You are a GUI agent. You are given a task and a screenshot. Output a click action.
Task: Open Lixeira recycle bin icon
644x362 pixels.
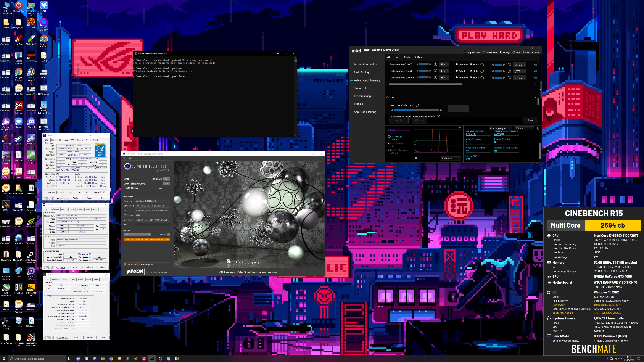click(19, 322)
